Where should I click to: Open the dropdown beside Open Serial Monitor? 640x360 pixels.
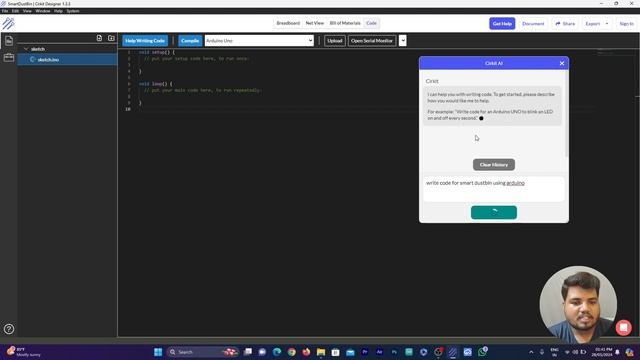click(402, 41)
